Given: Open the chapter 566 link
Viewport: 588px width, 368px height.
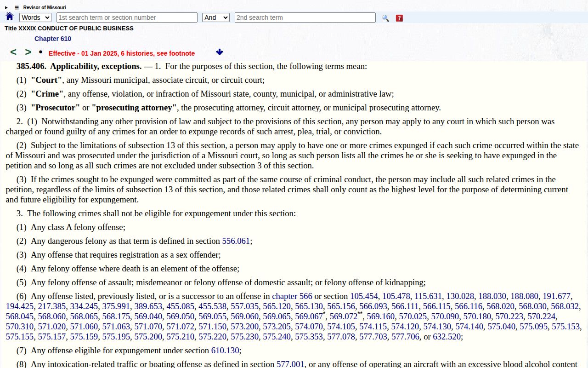Looking at the screenshot, I should coord(292,296).
